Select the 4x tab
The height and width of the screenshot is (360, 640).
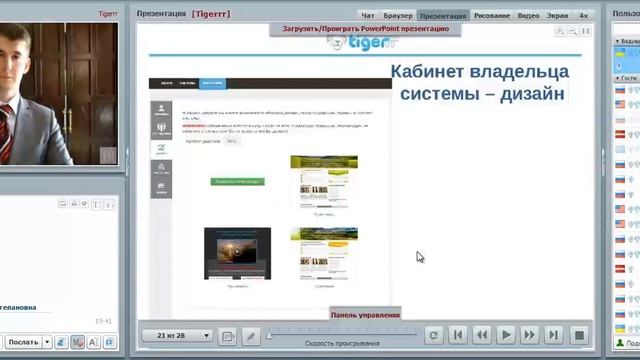coord(584,16)
